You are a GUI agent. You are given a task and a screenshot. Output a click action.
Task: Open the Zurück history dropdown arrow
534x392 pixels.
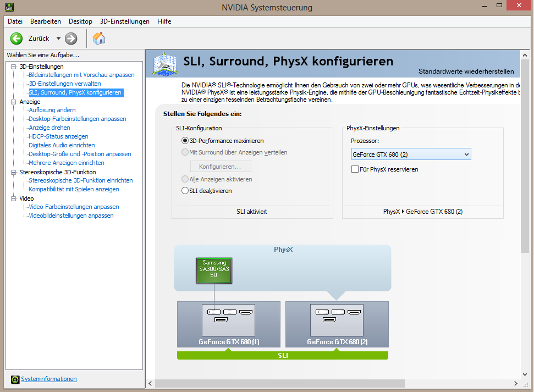(x=59, y=38)
